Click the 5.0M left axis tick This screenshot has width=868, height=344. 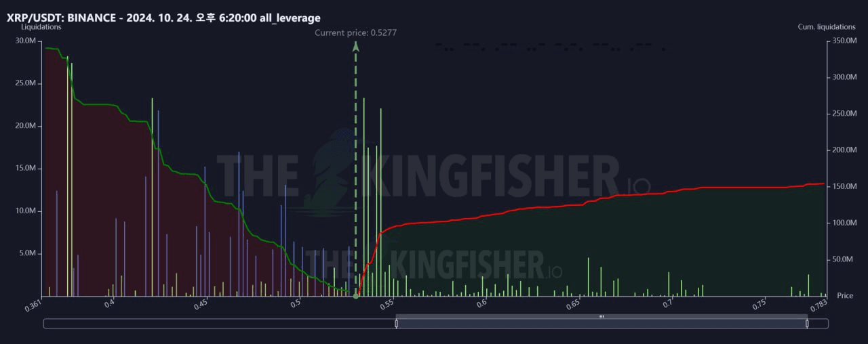pyautogui.click(x=26, y=253)
